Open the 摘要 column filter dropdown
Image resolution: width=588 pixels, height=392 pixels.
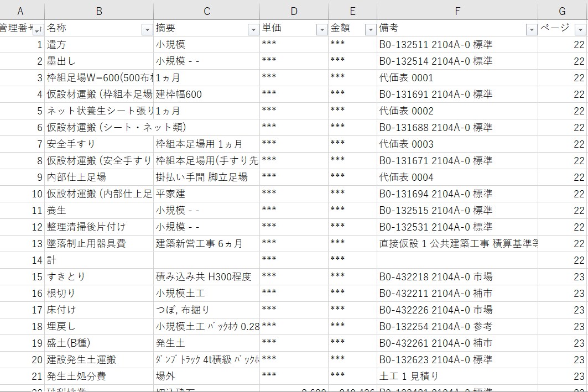(x=253, y=30)
